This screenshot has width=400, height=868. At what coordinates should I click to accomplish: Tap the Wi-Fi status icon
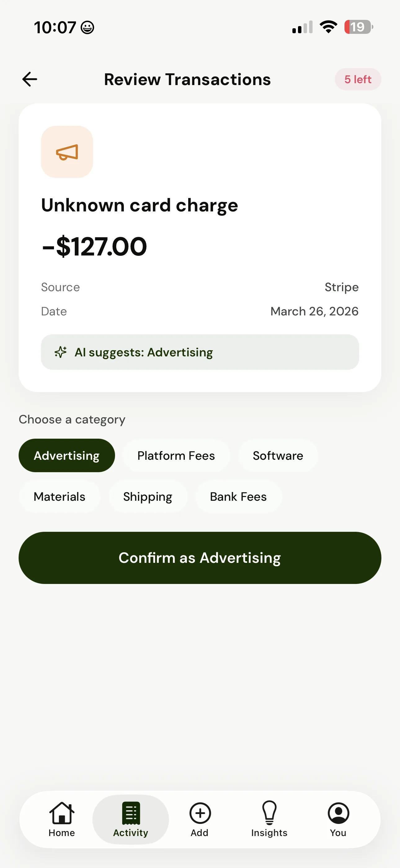[328, 27]
